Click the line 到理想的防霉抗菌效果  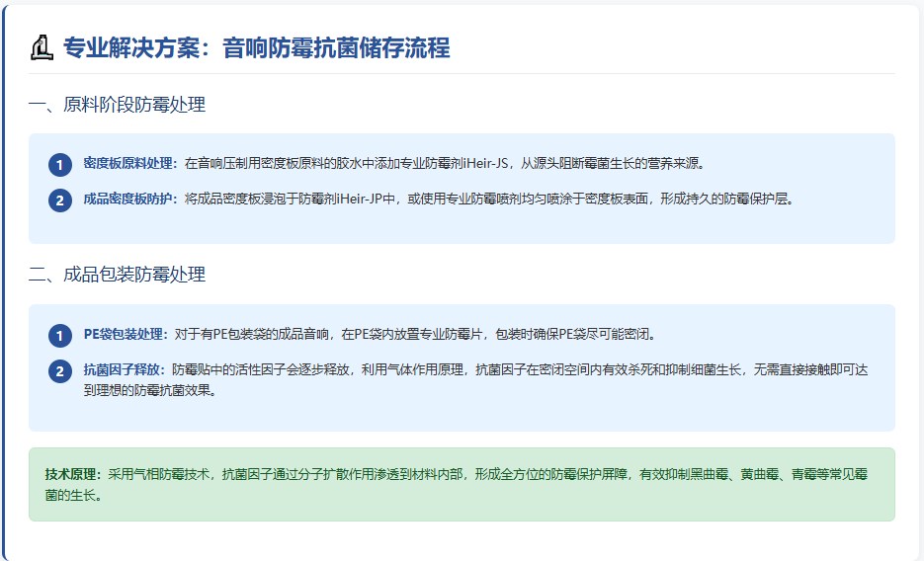[149, 390]
